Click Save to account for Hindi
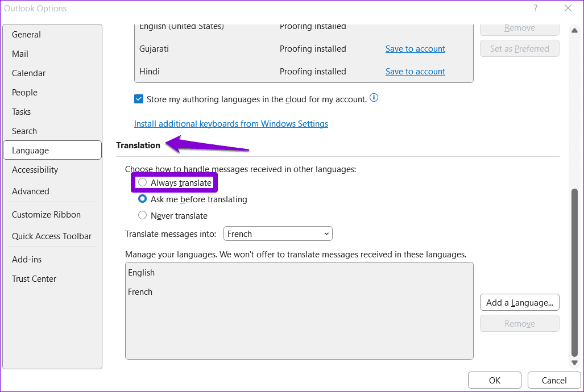584x392 pixels. point(415,72)
